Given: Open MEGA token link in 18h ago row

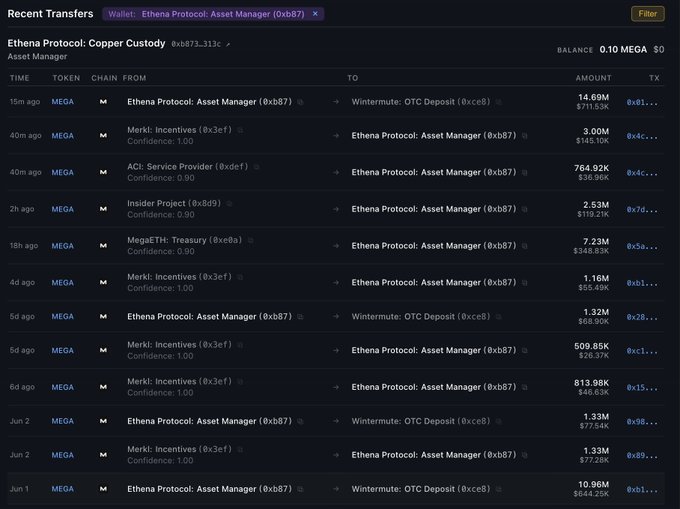Looking at the screenshot, I should tap(62, 246).
